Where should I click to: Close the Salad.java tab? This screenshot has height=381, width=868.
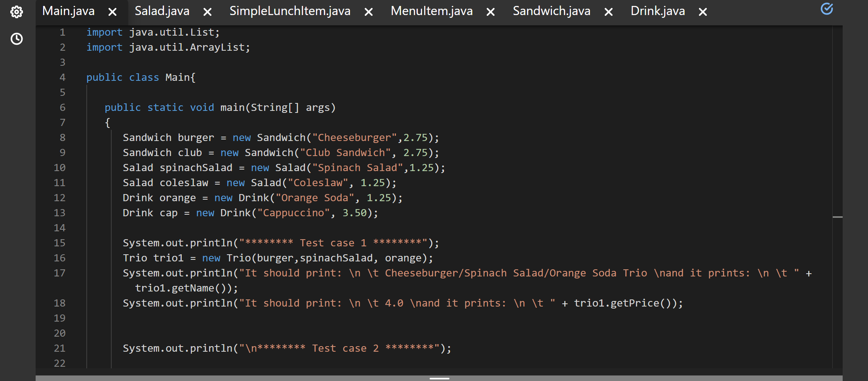tap(207, 12)
